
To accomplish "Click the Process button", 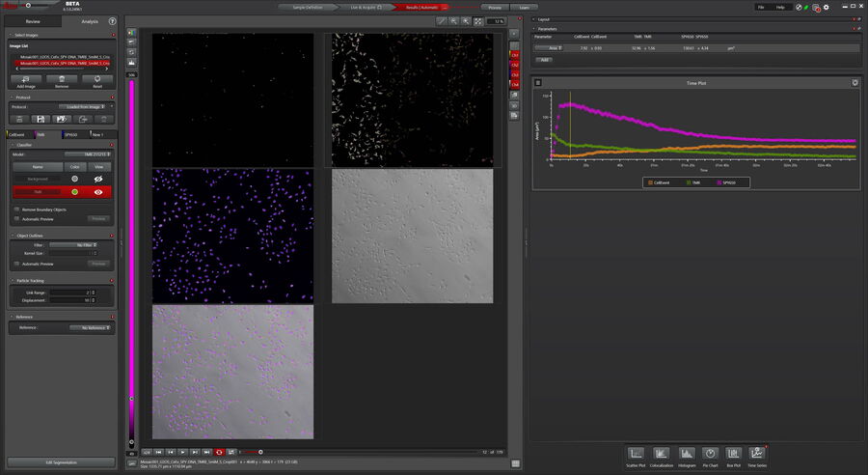I will coord(495,7).
